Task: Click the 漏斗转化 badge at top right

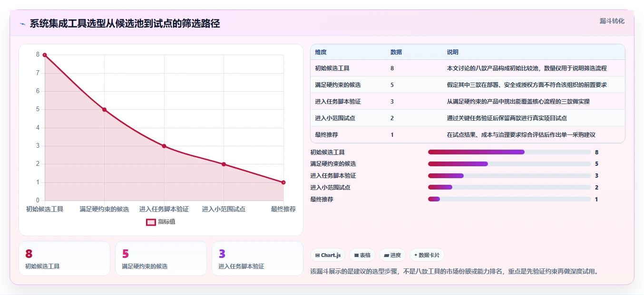Action: pyautogui.click(x=612, y=21)
